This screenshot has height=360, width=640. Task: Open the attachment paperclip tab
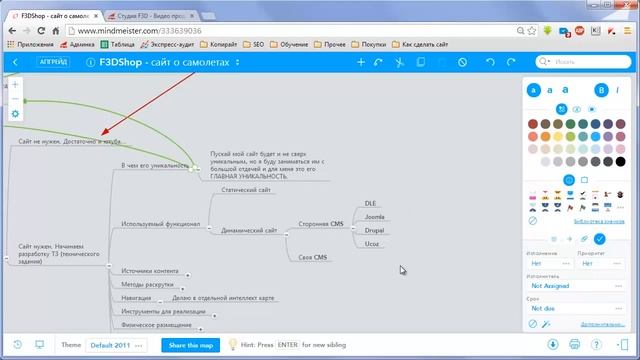pyautogui.click(x=584, y=239)
